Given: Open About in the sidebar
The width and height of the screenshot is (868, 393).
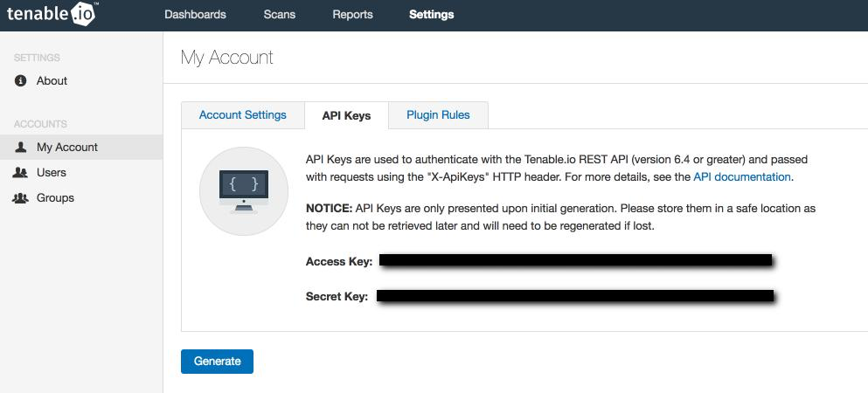Looking at the screenshot, I should 52,81.
